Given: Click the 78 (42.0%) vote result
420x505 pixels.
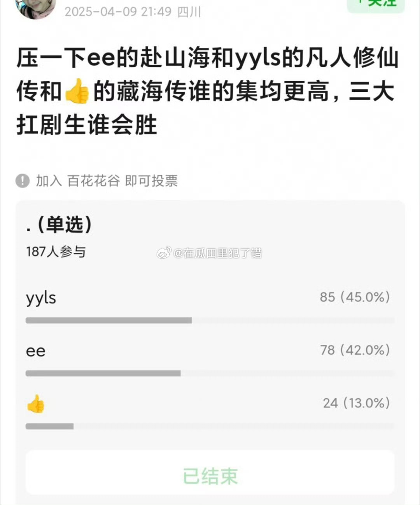Looking at the screenshot, I should [x=355, y=350].
